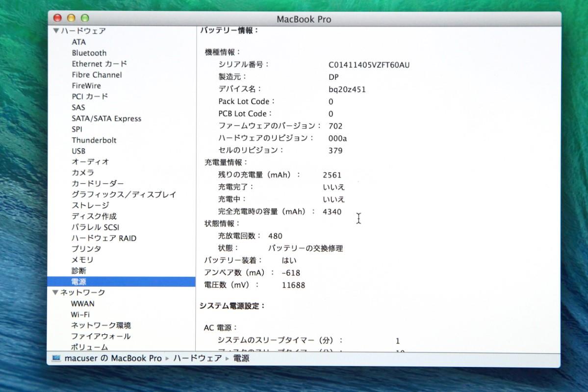Click the condition text バッテリーの交換修理
This screenshot has height=392, width=588.
305,248
